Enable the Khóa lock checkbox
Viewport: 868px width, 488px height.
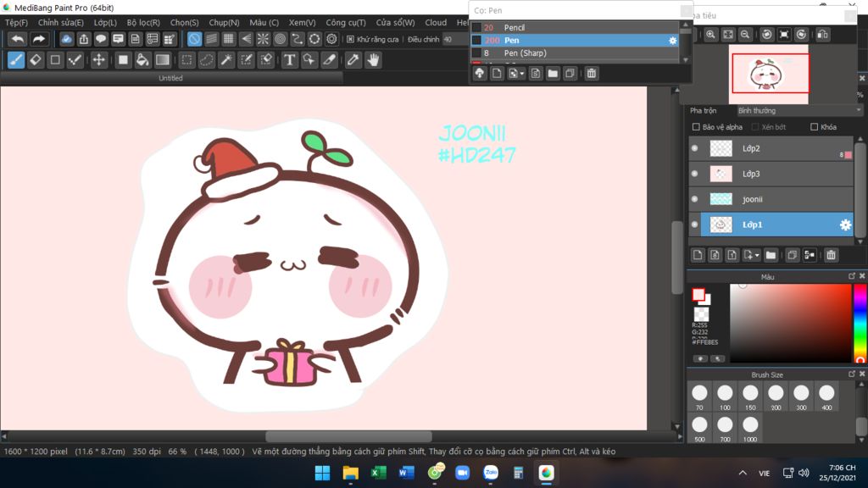814,127
